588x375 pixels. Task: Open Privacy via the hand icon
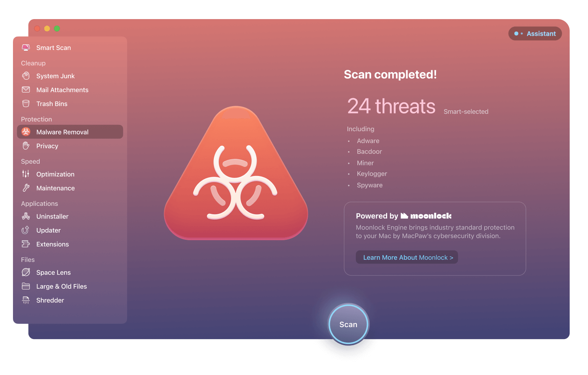tap(26, 146)
